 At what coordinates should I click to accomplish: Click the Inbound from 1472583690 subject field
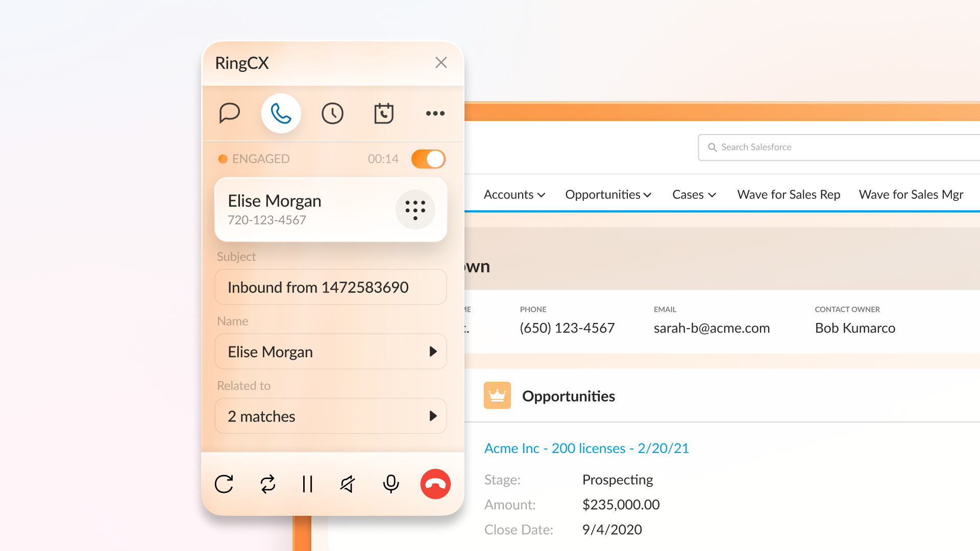click(x=331, y=287)
